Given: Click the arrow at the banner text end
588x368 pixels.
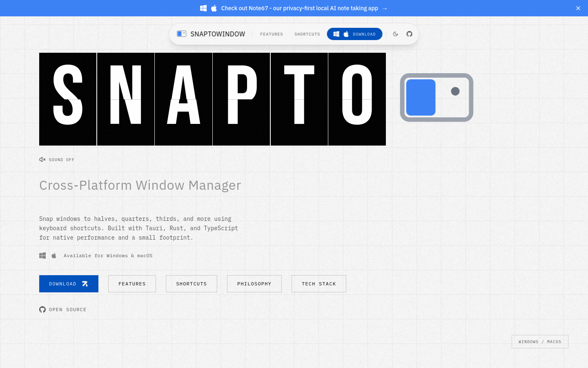Looking at the screenshot, I should tap(385, 8).
